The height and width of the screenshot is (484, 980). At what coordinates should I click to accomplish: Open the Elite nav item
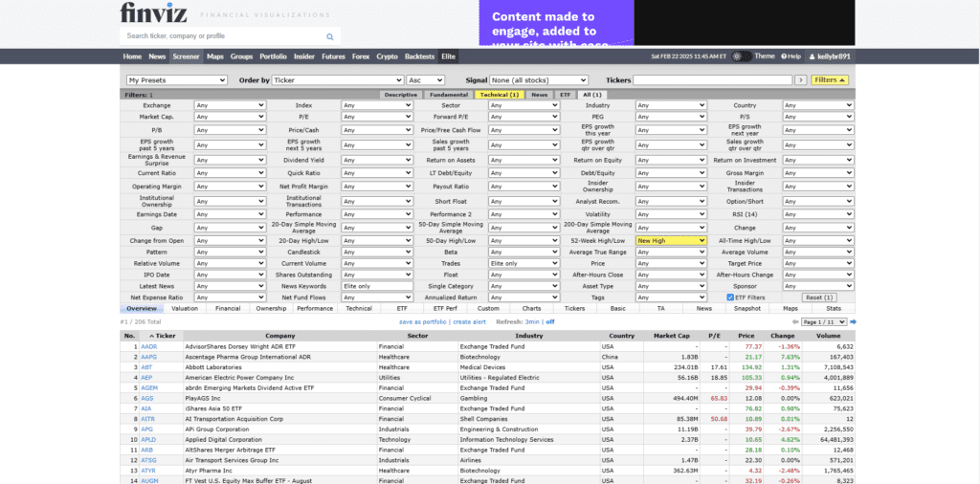pos(448,56)
